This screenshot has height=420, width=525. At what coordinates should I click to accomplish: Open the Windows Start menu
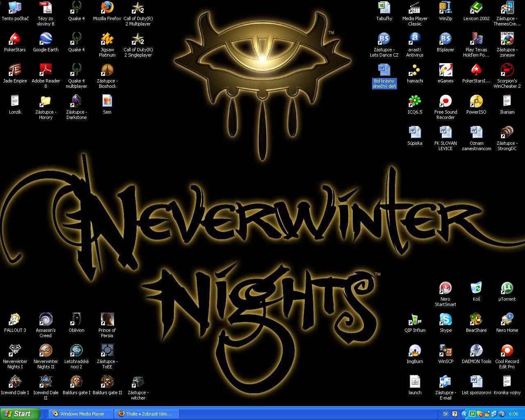(x=20, y=414)
